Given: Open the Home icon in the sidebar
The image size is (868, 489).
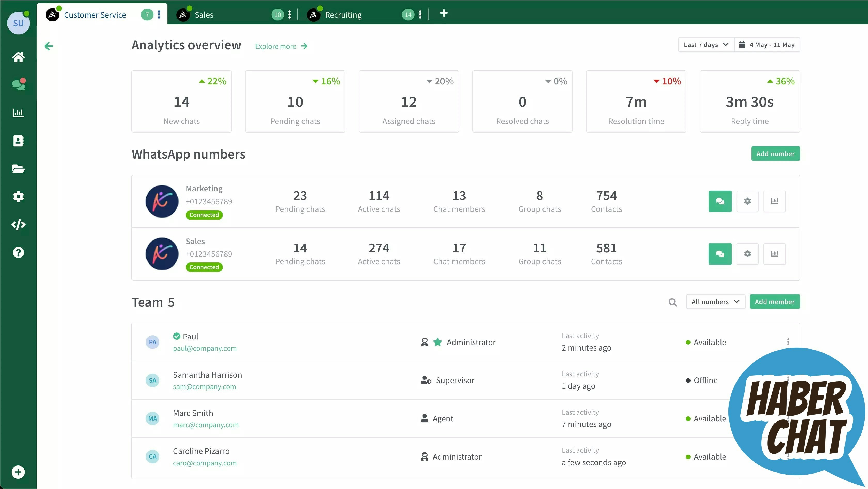Looking at the screenshot, I should [18, 57].
